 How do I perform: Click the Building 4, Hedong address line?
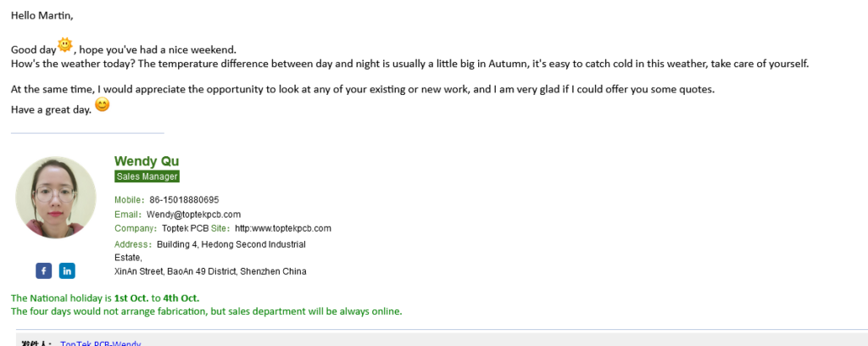[231, 244]
